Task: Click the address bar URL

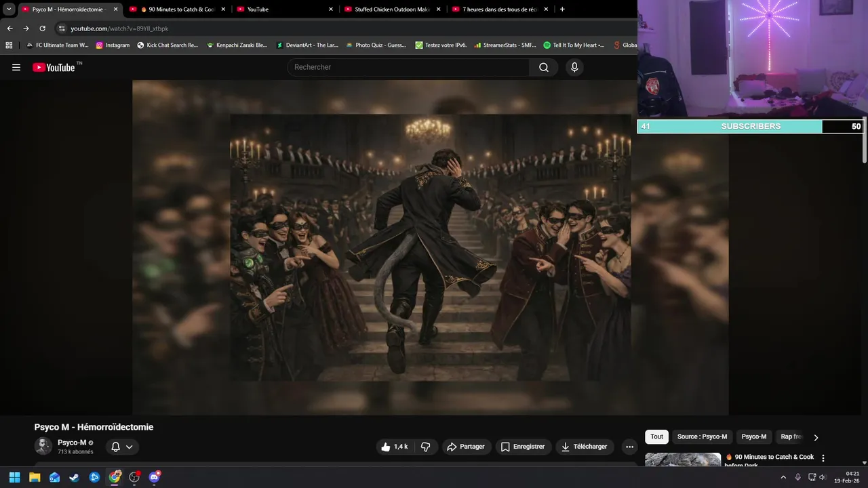Action: pyautogui.click(x=119, y=28)
